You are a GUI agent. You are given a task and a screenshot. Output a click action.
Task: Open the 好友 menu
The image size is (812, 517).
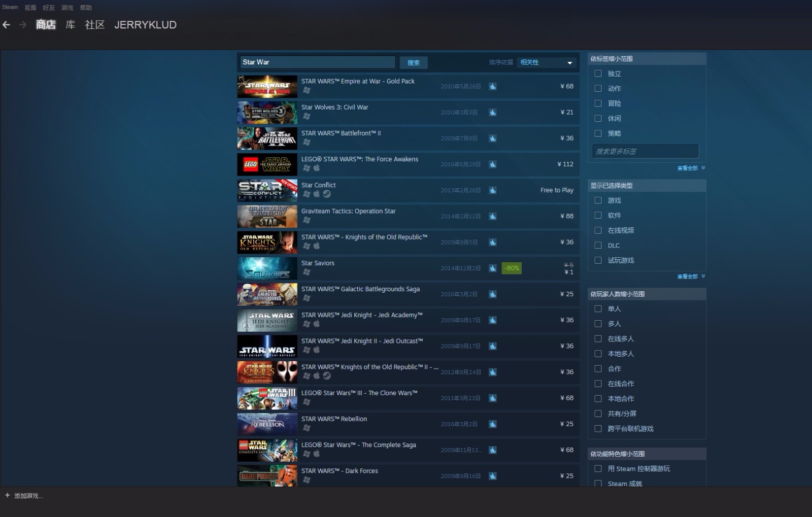click(49, 8)
